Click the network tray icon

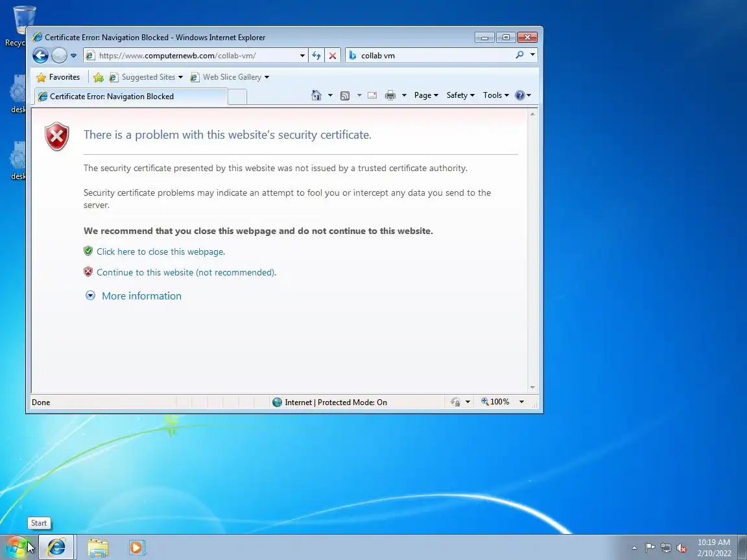pos(665,548)
